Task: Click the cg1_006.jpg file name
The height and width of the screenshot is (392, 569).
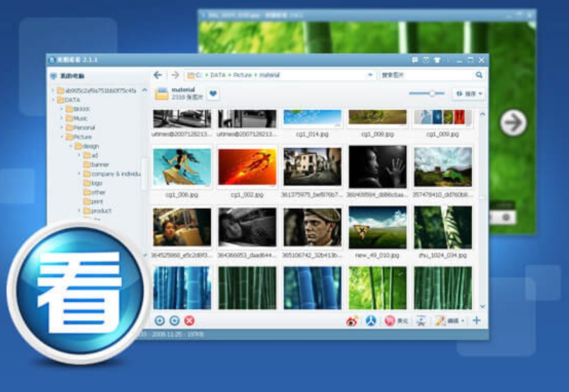Action: [x=182, y=195]
